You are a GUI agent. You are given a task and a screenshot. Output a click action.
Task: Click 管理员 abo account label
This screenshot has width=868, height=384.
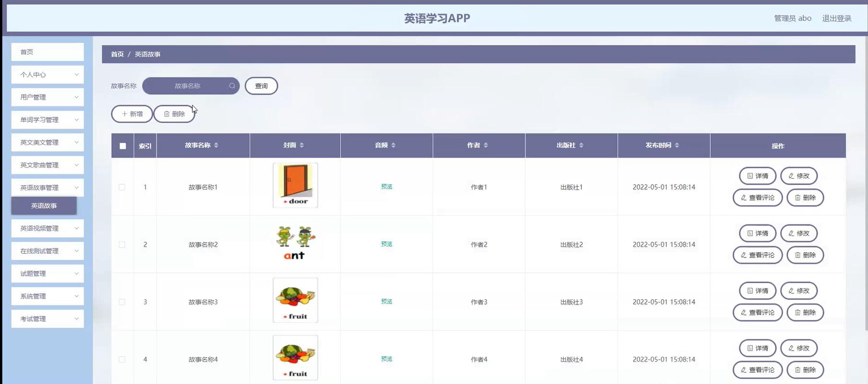pos(793,18)
